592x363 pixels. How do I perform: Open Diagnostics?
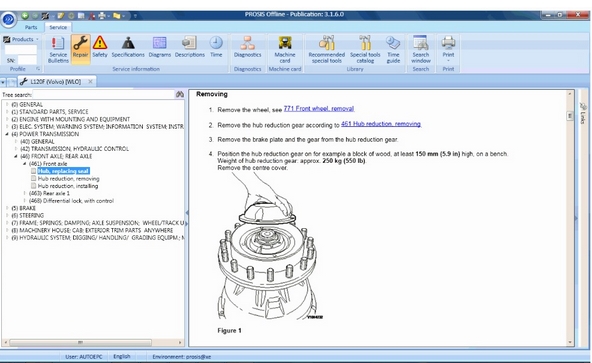247,47
